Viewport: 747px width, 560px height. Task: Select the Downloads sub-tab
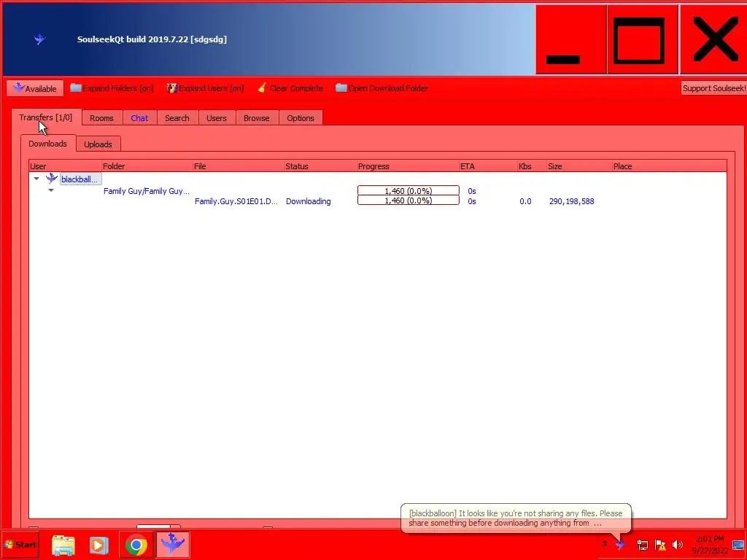click(x=48, y=144)
